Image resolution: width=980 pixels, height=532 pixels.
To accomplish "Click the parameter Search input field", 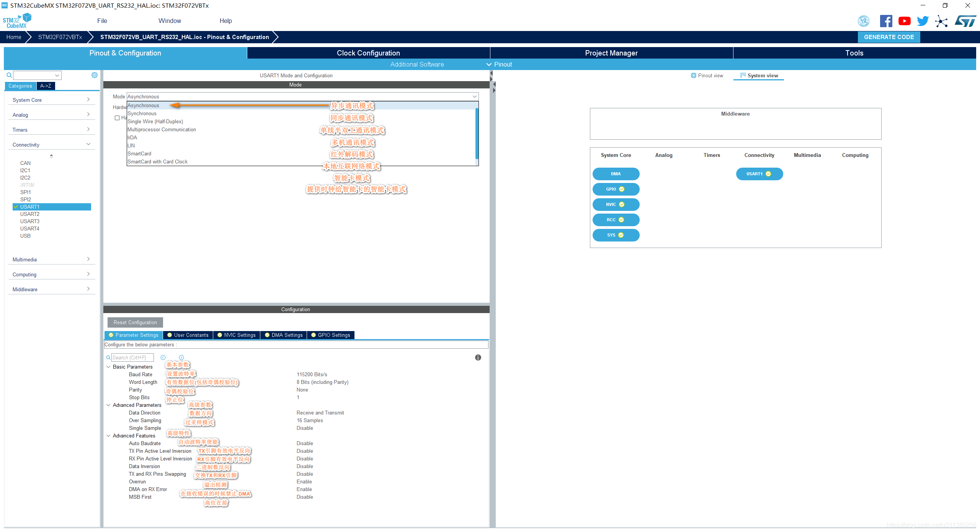I will [x=132, y=357].
